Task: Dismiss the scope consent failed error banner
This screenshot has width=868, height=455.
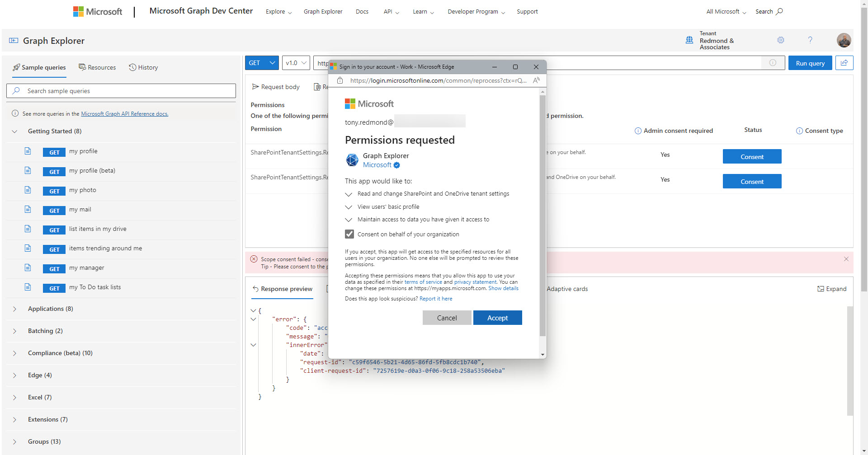Action: (846, 259)
